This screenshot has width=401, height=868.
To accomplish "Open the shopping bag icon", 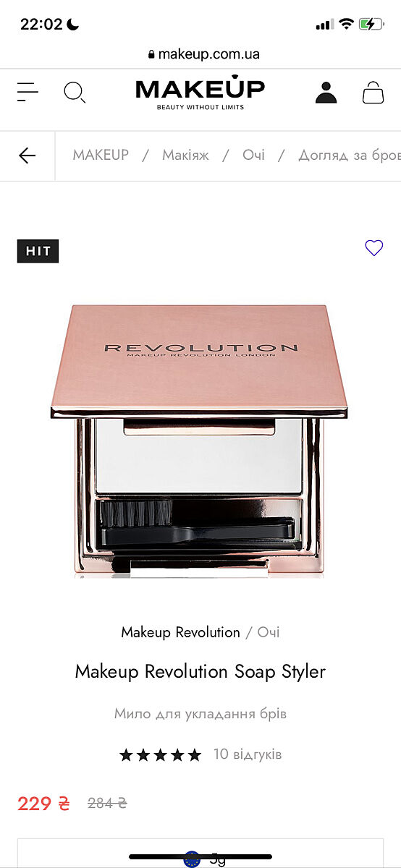I will [x=373, y=93].
